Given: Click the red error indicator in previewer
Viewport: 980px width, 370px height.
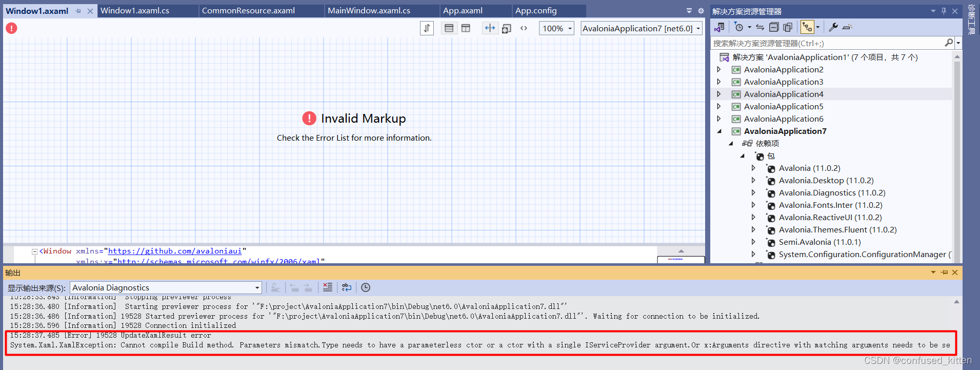Looking at the screenshot, I should pos(11,28).
